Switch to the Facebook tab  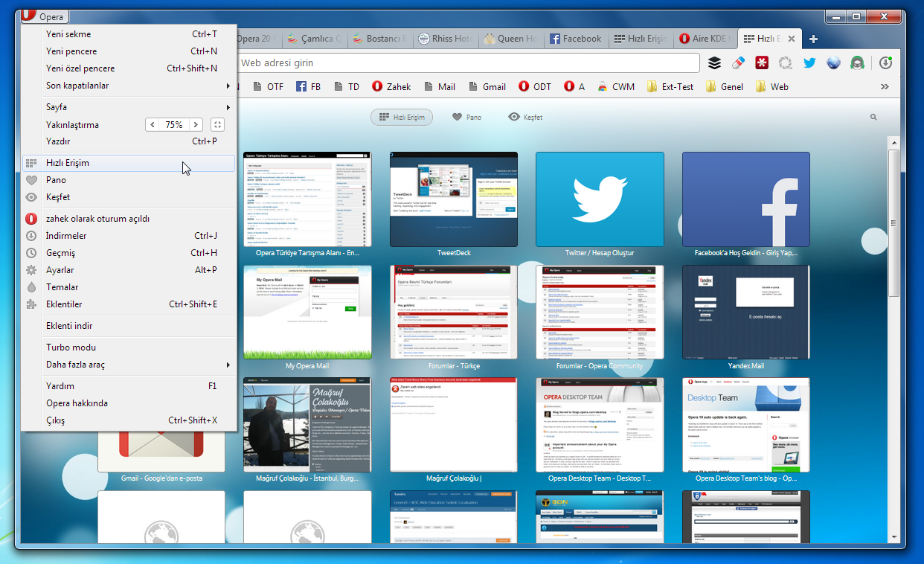click(x=576, y=39)
